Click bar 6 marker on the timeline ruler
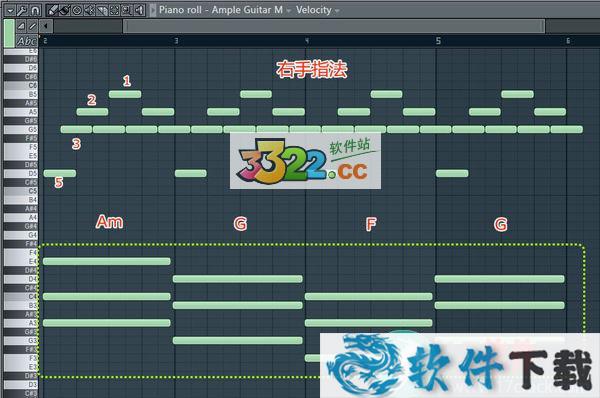 coord(568,41)
